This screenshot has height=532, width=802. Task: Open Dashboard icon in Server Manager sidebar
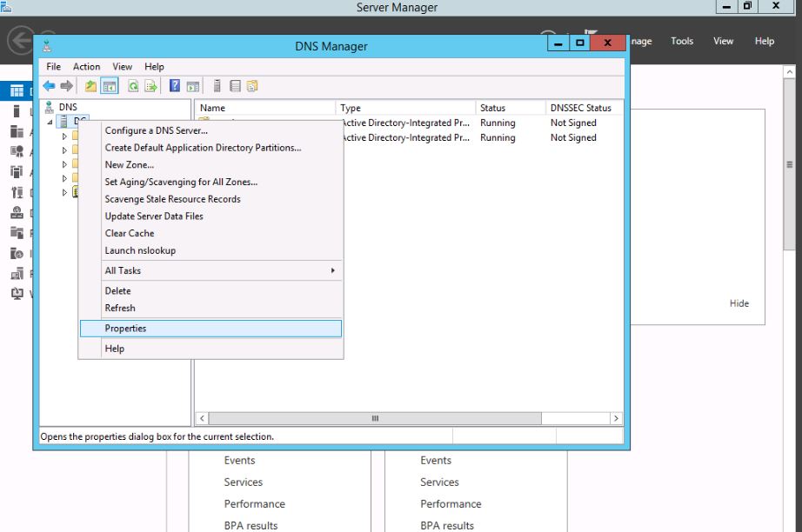pyautogui.click(x=17, y=91)
